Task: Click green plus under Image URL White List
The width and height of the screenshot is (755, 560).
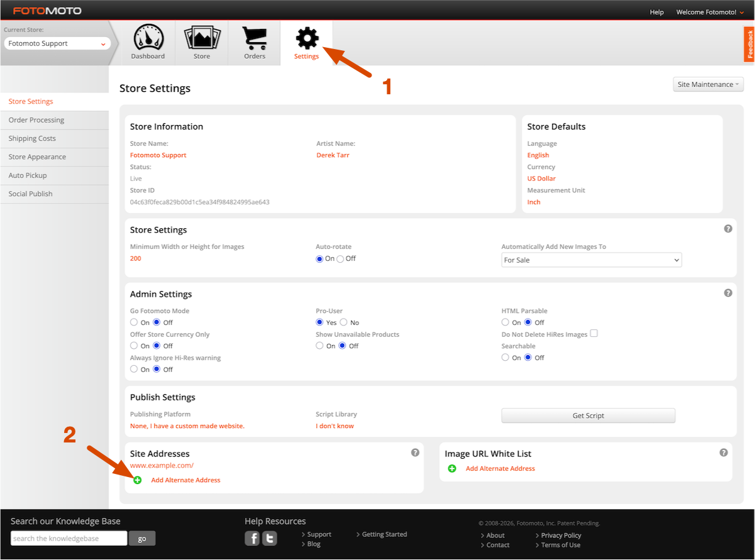Action: pos(452,469)
